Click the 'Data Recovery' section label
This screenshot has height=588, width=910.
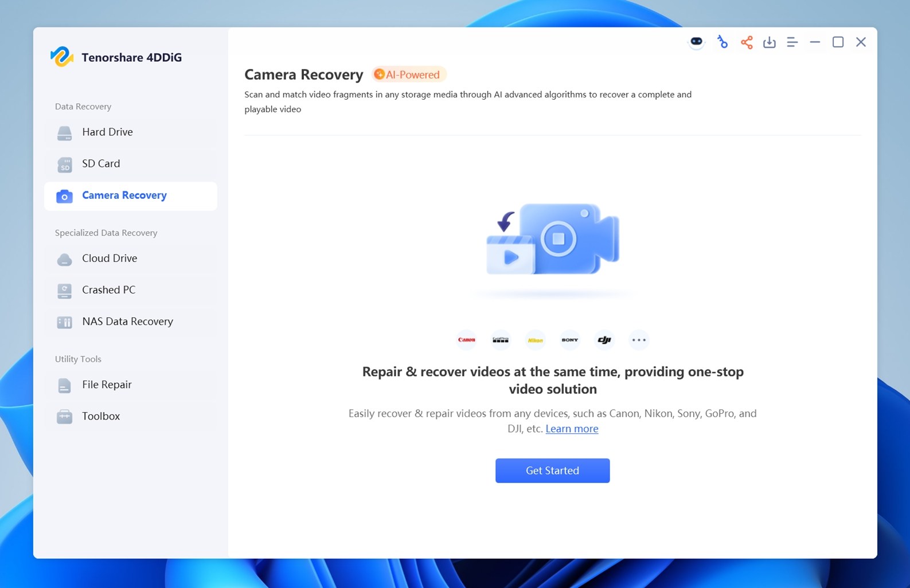point(83,107)
